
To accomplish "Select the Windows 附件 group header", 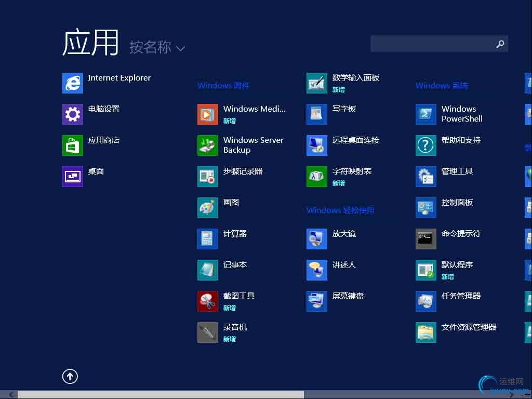I will pyautogui.click(x=223, y=86).
